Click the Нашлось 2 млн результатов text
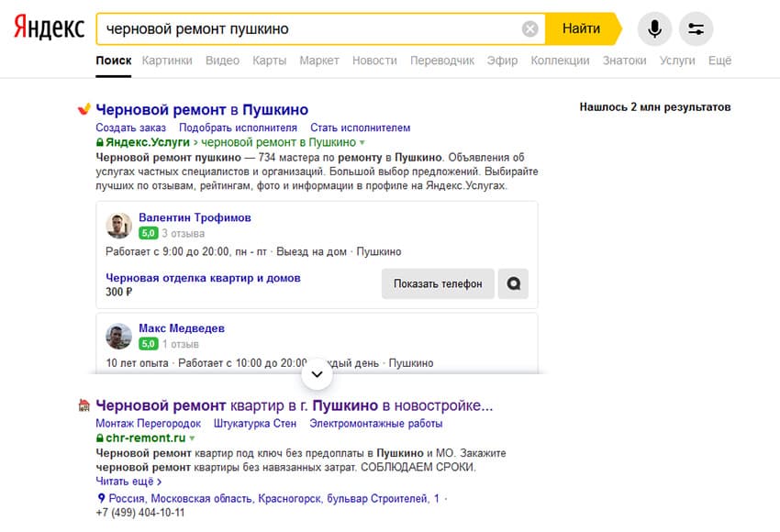The width and height of the screenshot is (780, 532). coord(655,107)
